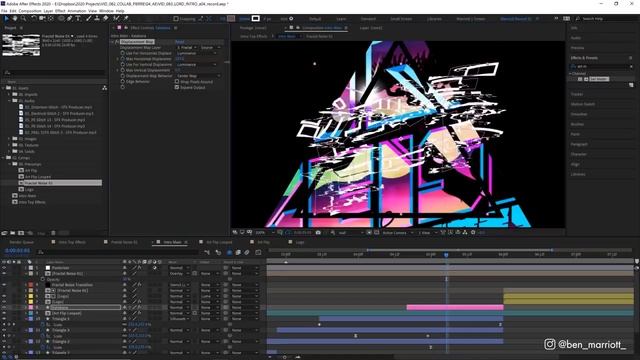
Task: Select the Pen tool
Action: click(x=70, y=18)
